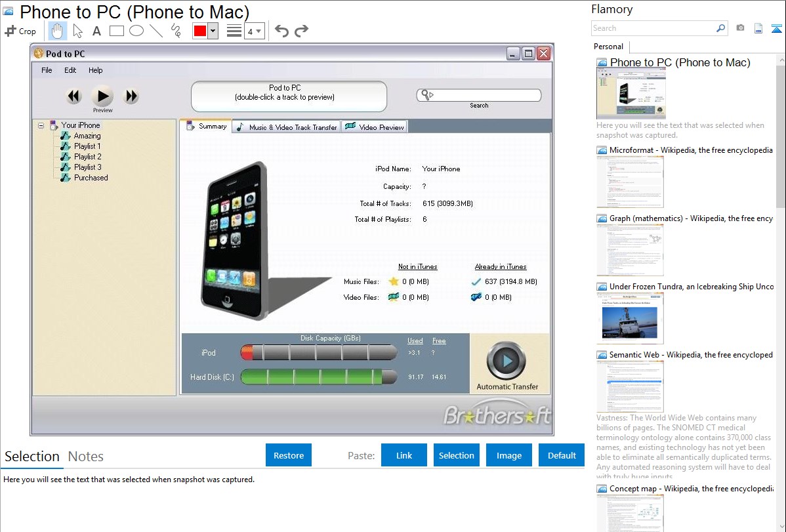Pick the rectangle drawing tool
This screenshot has width=786, height=532.
tap(116, 31)
